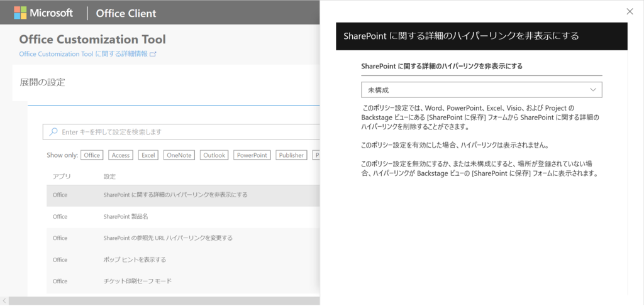Filter settings by PowerPoint
This screenshot has width=644, height=306.
pos(252,155)
